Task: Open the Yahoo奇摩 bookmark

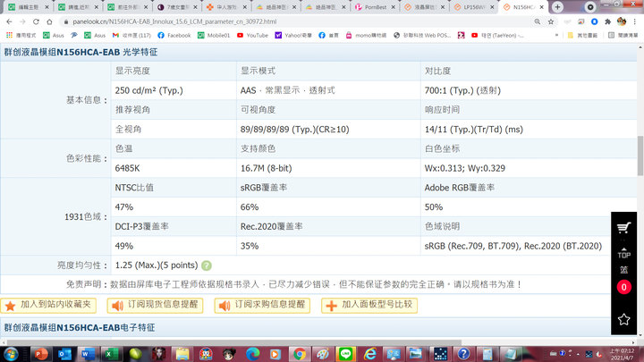Action: click(293, 35)
